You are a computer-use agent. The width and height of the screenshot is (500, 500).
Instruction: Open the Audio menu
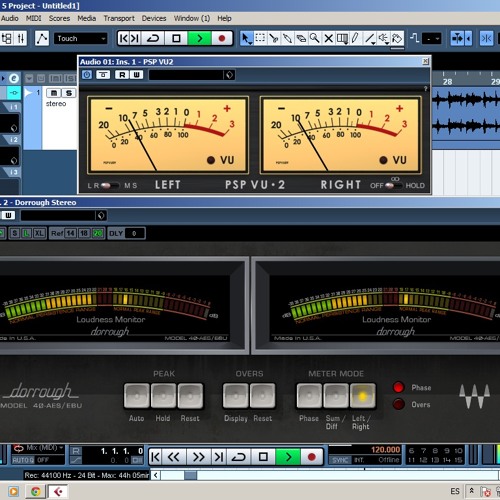click(9, 18)
